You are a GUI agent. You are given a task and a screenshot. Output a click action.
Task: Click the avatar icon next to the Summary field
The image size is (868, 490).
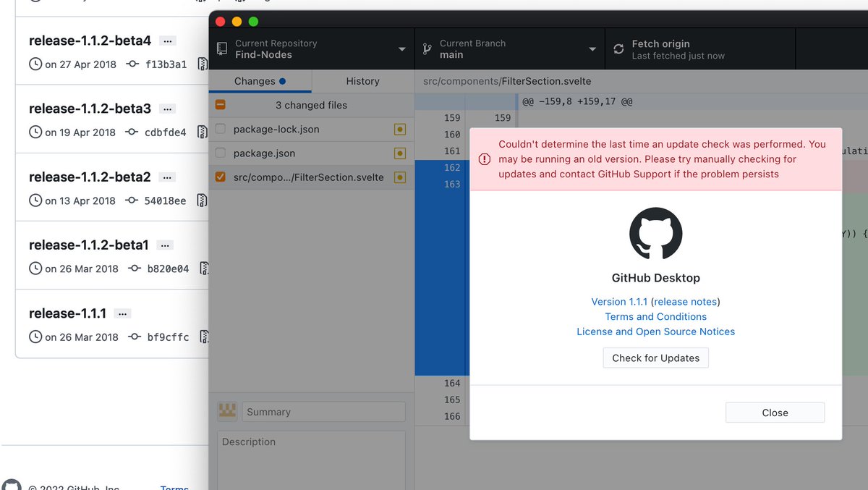pos(226,411)
